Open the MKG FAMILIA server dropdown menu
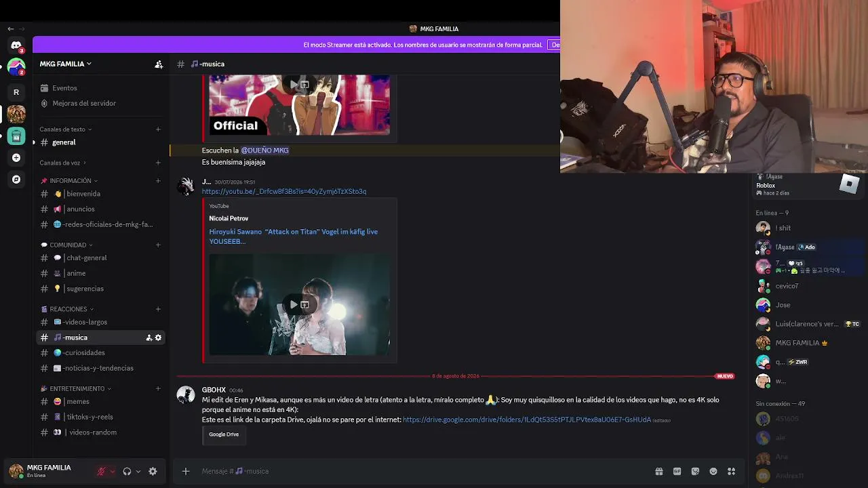Screen dimensions: 868x488 tap(66, 64)
